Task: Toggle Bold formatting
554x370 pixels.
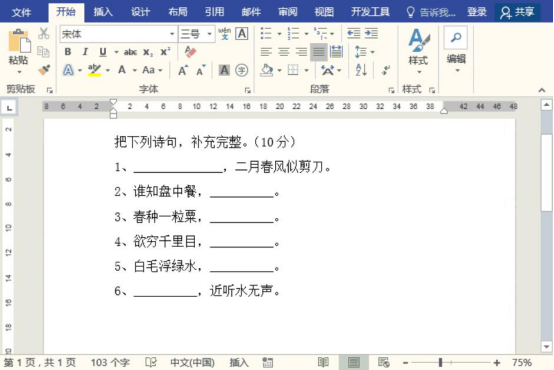Action: click(x=68, y=52)
